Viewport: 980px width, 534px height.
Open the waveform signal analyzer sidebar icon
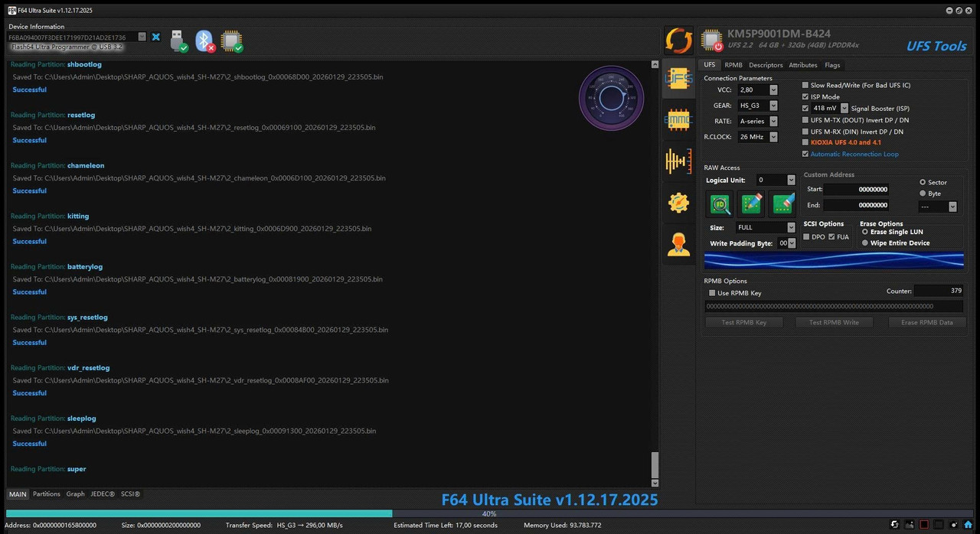pyautogui.click(x=678, y=161)
